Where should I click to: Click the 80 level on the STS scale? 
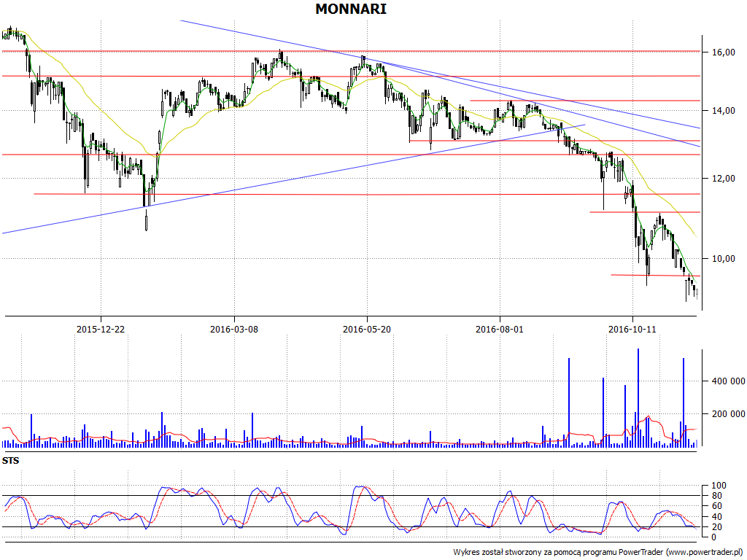(717, 496)
